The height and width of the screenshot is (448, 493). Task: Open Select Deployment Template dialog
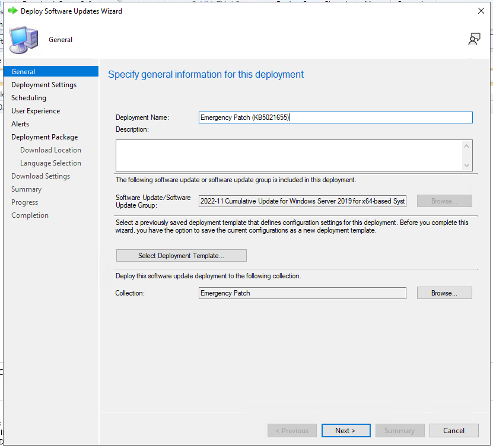tap(182, 256)
